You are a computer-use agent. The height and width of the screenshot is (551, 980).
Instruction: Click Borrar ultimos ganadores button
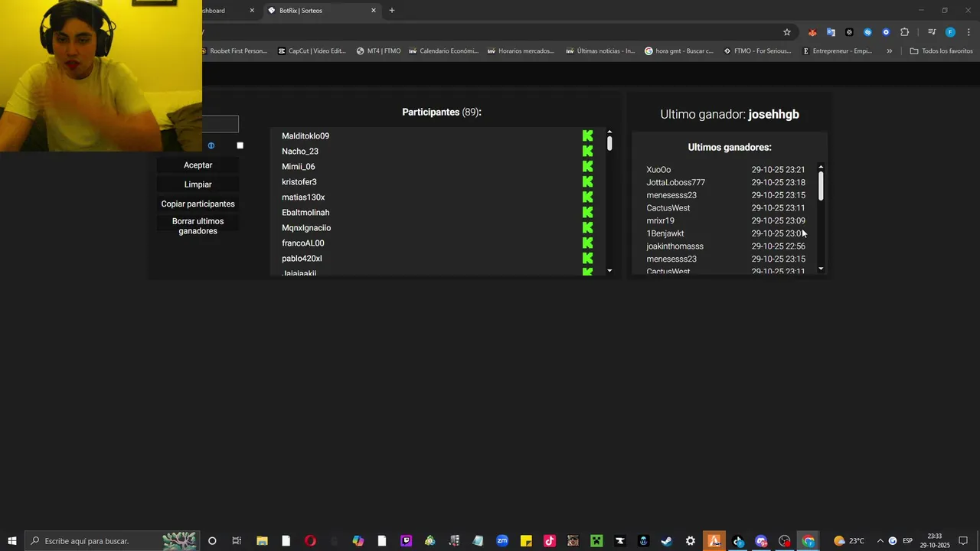(198, 226)
